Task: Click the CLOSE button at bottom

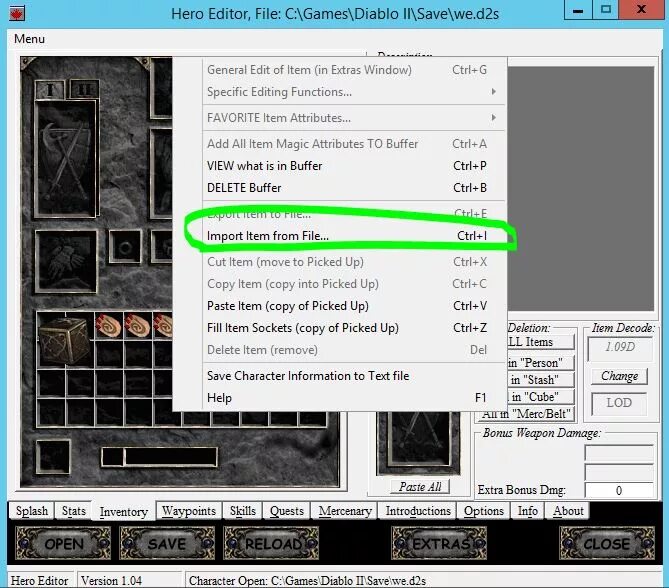Action: point(607,543)
